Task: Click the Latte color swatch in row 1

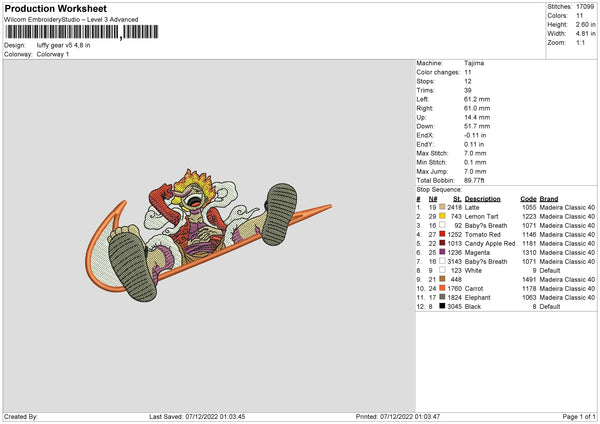Action: 442,207
